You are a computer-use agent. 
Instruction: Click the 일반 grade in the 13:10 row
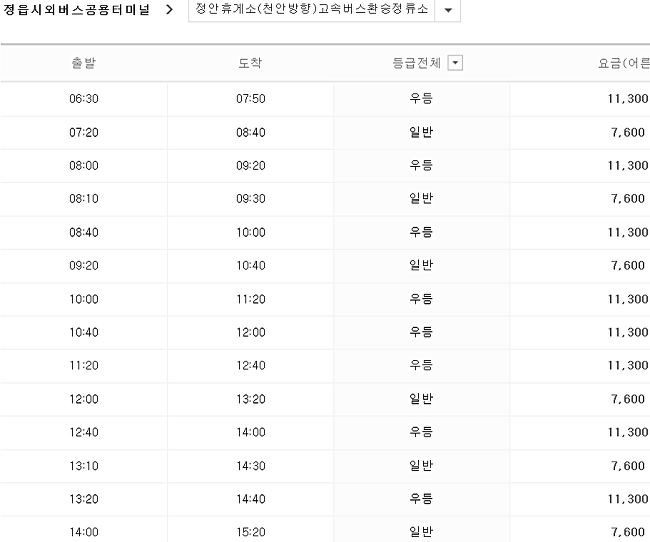421,465
